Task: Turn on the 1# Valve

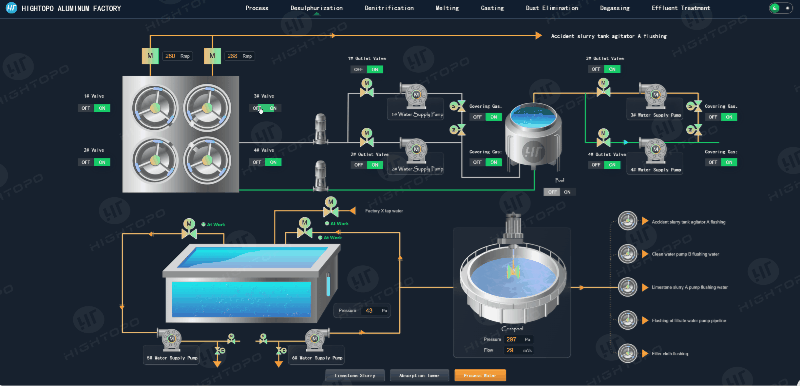Action: point(102,108)
